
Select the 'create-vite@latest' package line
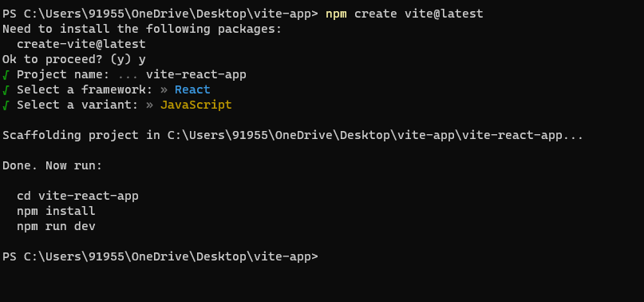pos(81,45)
